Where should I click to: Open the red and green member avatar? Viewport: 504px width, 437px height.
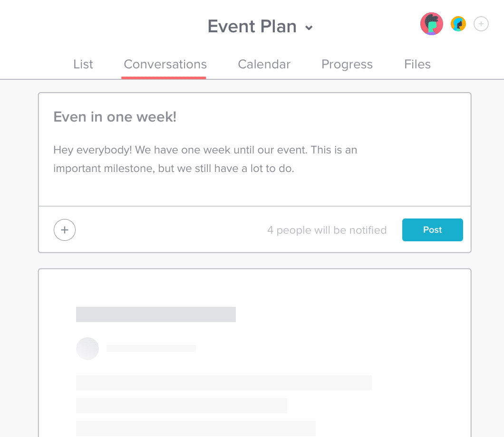[x=431, y=24]
